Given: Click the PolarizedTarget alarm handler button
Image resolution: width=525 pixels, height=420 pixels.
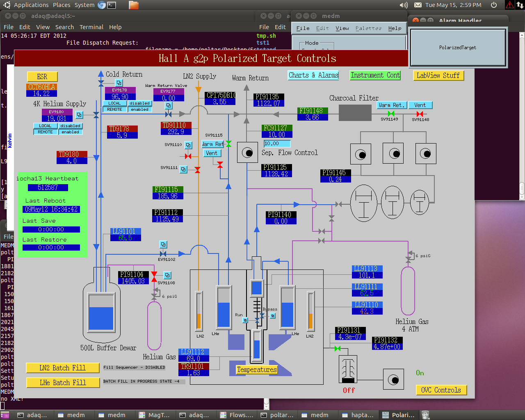Looking at the screenshot, I should tap(458, 48).
